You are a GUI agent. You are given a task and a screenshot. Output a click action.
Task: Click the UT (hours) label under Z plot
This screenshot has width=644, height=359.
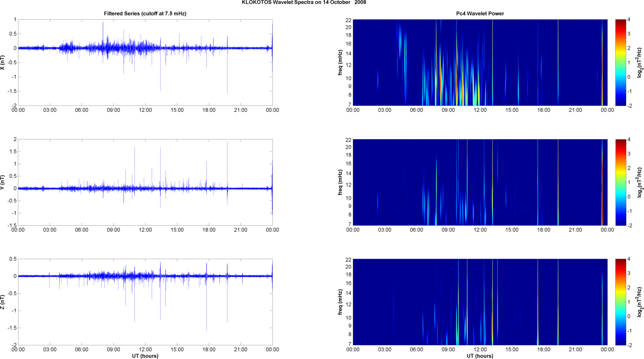(145, 356)
